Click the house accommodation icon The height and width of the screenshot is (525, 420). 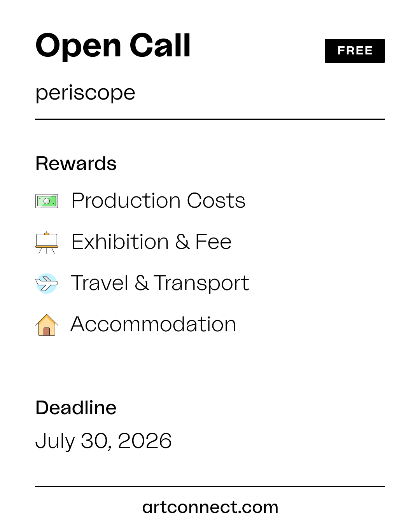(x=47, y=325)
